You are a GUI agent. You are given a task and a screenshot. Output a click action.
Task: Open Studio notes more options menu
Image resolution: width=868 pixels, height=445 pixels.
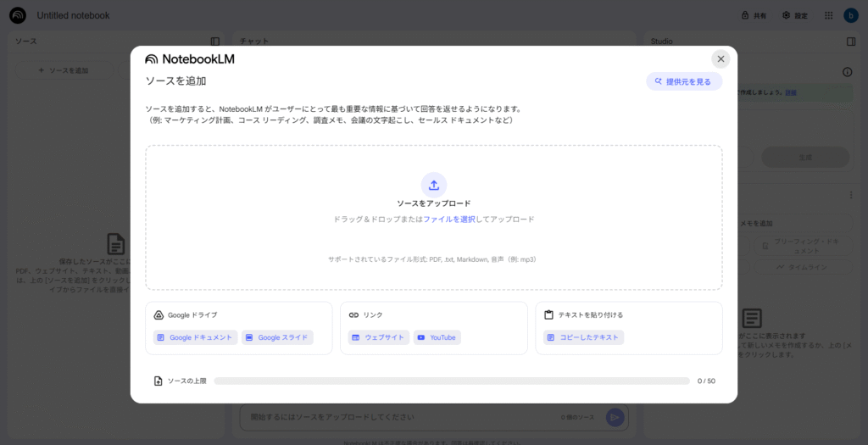[x=851, y=195]
